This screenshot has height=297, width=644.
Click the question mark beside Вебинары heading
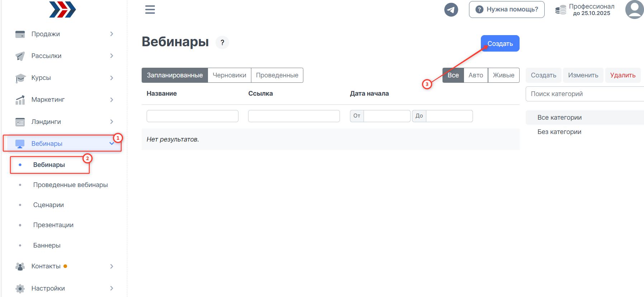(222, 43)
